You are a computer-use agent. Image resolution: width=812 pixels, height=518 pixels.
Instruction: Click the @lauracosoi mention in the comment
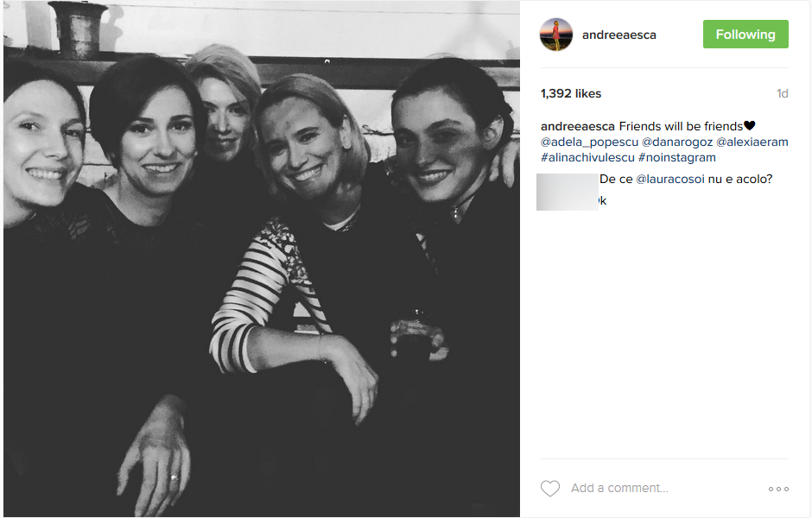tap(671, 179)
